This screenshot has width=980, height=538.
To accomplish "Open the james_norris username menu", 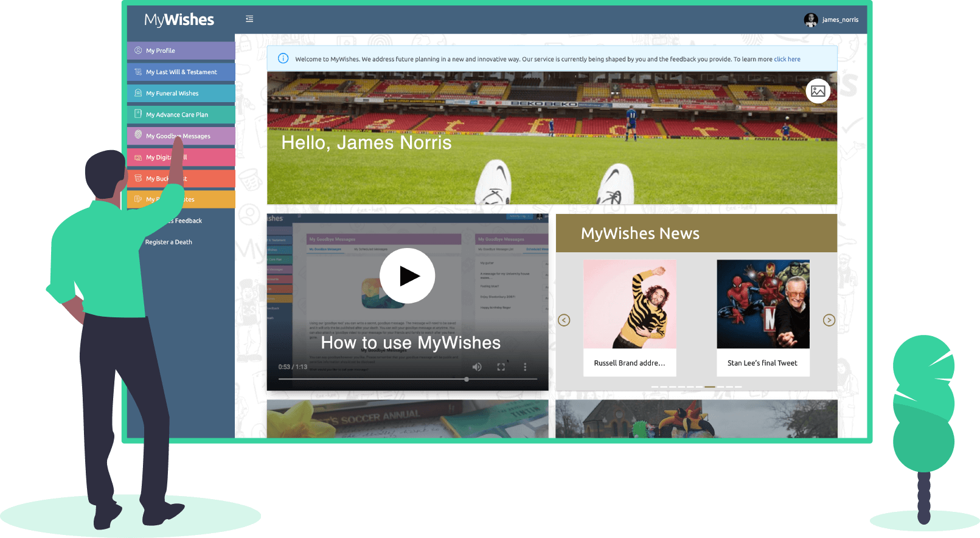I will pyautogui.click(x=840, y=20).
